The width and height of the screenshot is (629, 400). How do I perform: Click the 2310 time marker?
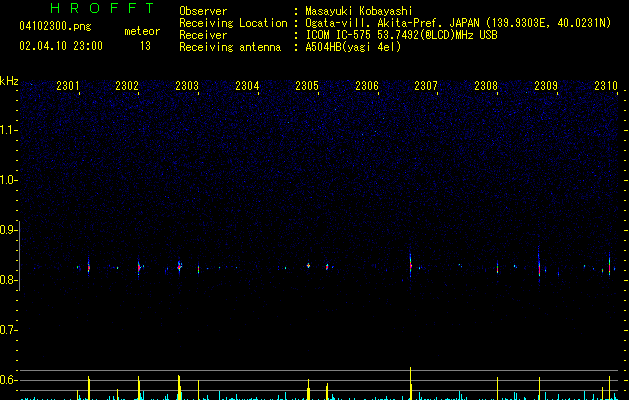[x=606, y=86]
